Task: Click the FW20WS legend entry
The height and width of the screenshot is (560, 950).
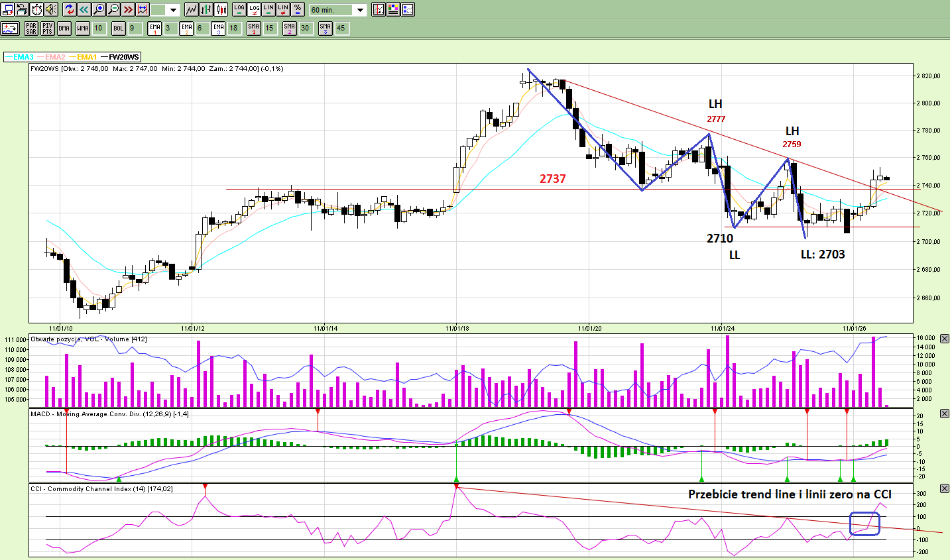Action: pos(120,57)
